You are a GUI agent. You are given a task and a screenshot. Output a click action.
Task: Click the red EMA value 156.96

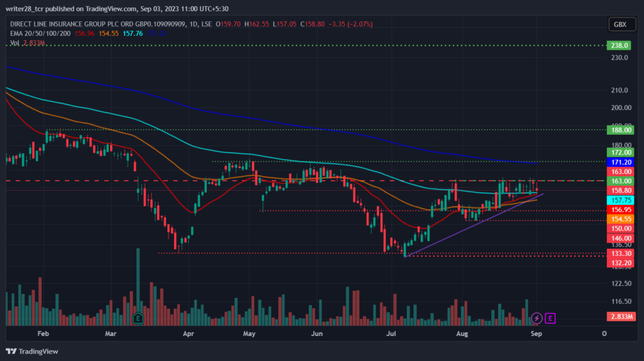coord(84,34)
